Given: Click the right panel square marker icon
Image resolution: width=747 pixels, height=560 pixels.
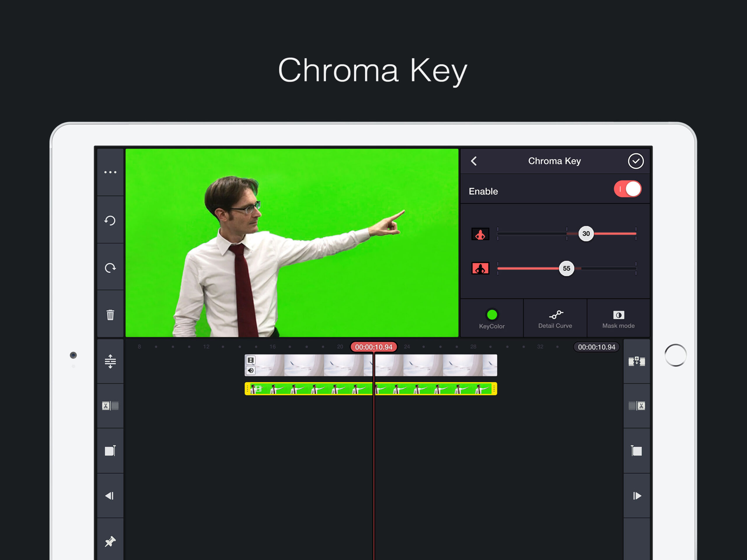Looking at the screenshot, I should pyautogui.click(x=637, y=451).
